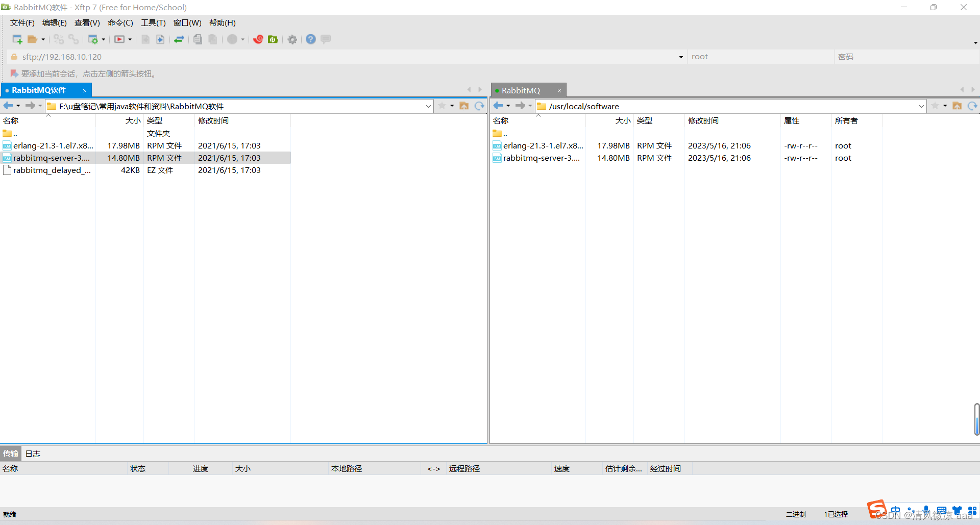Expand the local path dropdown
Screen dimensions: 980x525
coord(428,106)
